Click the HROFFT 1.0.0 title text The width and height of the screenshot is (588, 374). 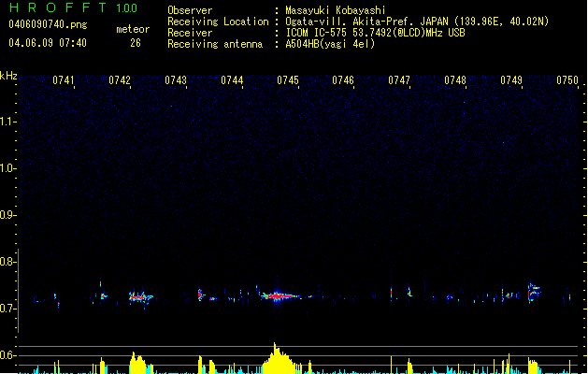[73, 7]
